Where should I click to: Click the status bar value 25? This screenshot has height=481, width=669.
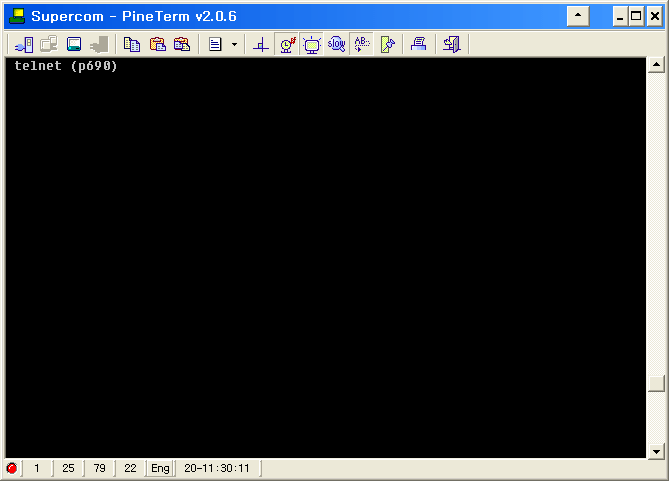tap(68, 468)
